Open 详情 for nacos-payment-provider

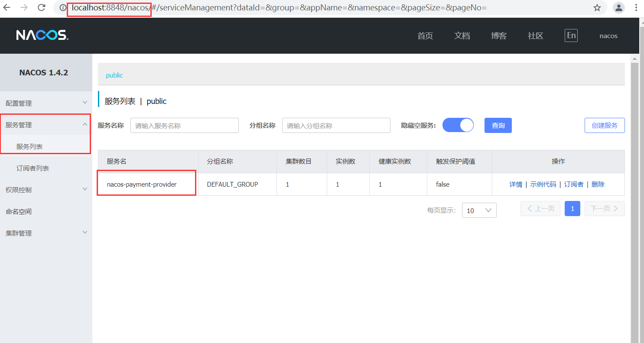tap(516, 184)
